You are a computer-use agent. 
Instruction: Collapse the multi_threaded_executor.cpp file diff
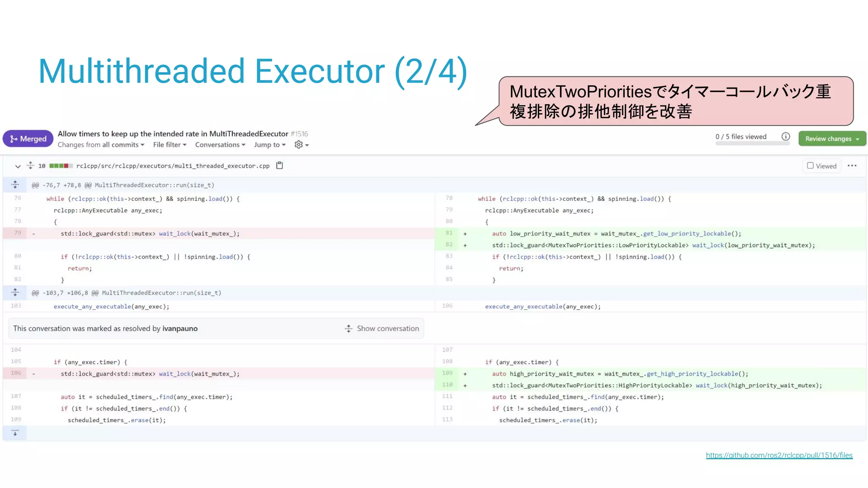click(18, 166)
